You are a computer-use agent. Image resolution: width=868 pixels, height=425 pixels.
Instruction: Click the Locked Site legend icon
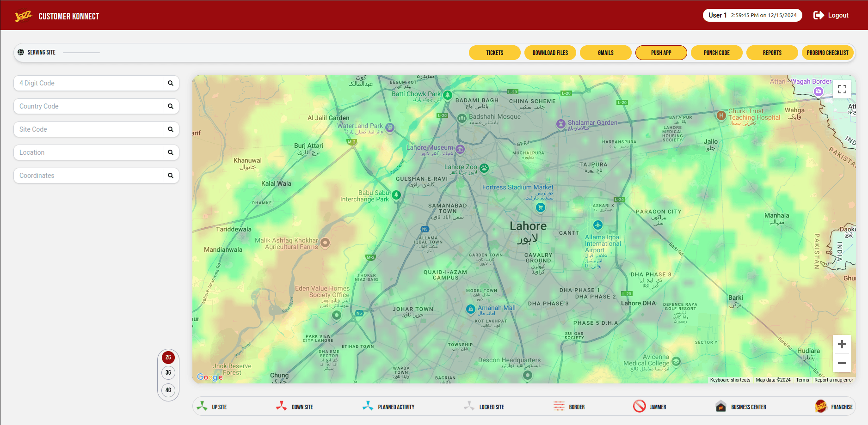point(469,406)
